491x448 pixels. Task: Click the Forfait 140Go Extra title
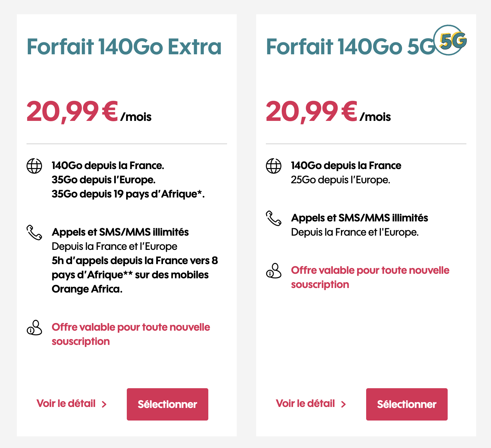click(124, 47)
